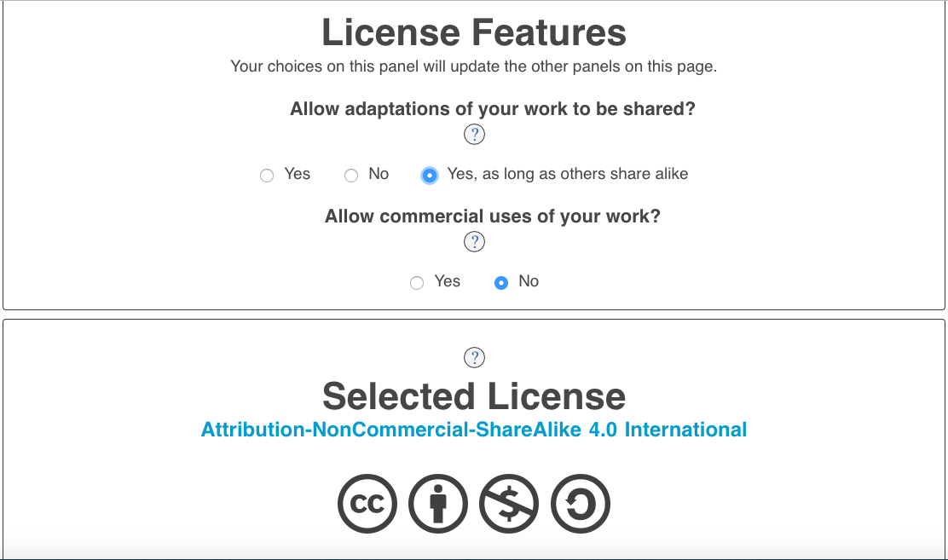Click 'Allow adaptations of your work to be shared?' text

493,109
